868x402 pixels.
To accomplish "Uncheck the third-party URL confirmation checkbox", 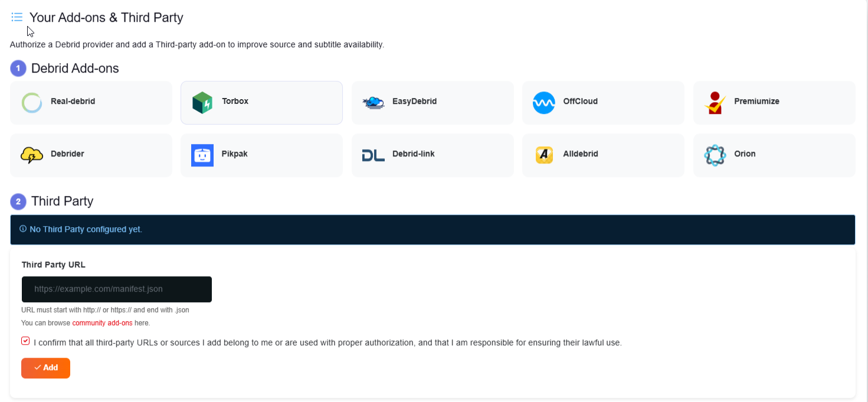I will tap(25, 341).
